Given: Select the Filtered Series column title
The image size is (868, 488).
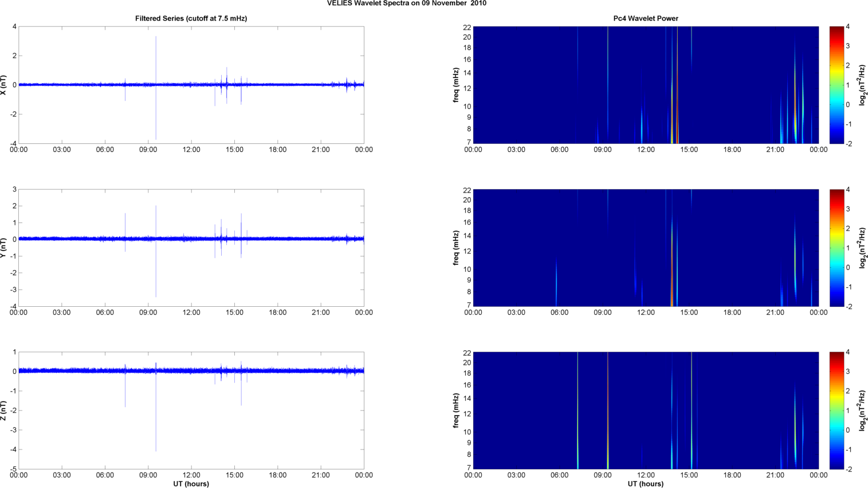Looking at the screenshot, I should coord(191,18).
